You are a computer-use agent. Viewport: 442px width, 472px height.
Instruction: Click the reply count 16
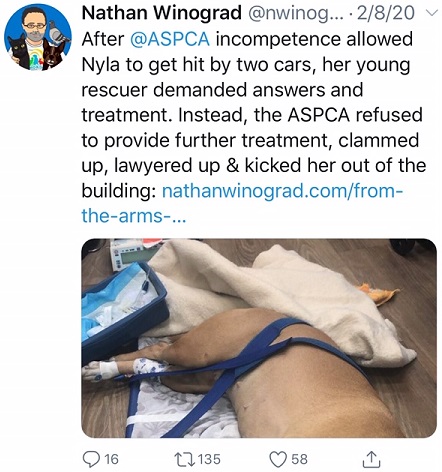[111, 459]
